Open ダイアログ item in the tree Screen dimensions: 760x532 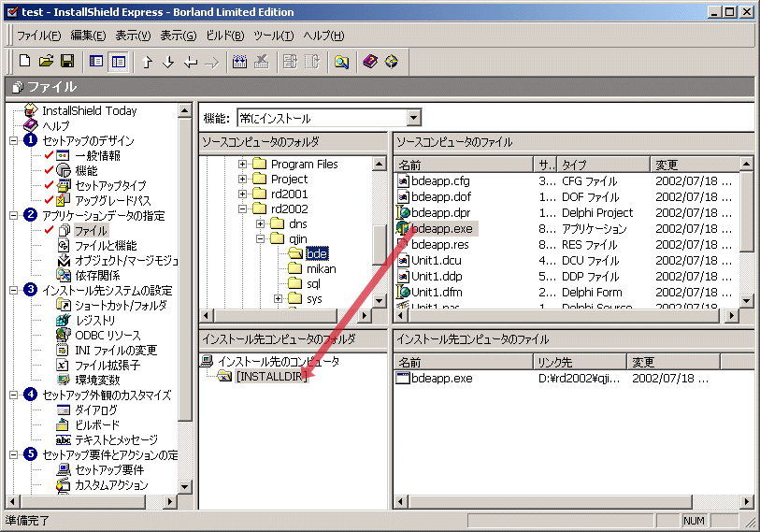tap(96, 410)
